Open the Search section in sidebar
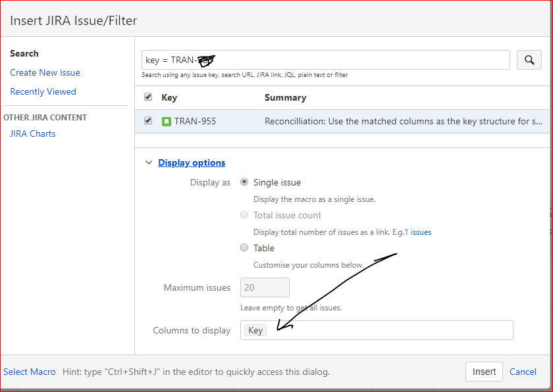The image size is (553, 392). pos(24,53)
